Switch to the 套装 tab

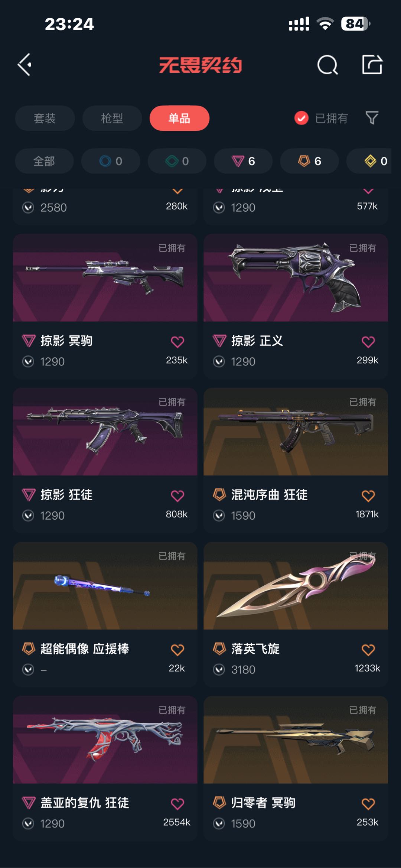[x=45, y=118]
